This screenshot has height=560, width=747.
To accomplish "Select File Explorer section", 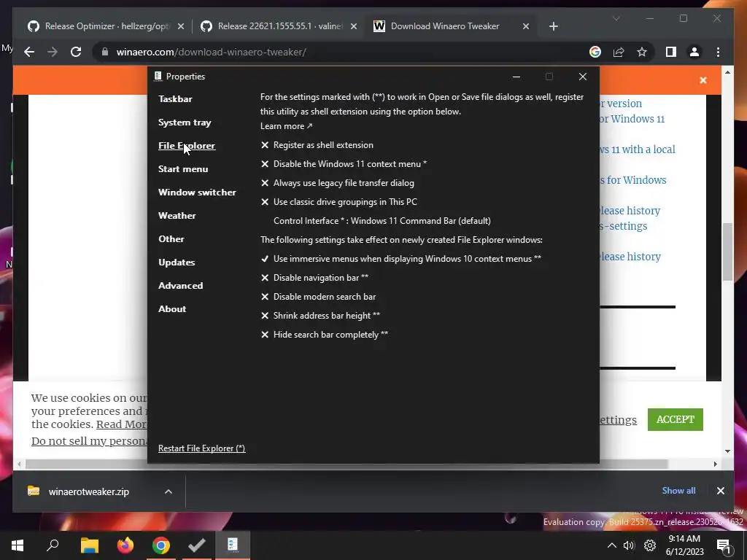I will (x=187, y=146).
